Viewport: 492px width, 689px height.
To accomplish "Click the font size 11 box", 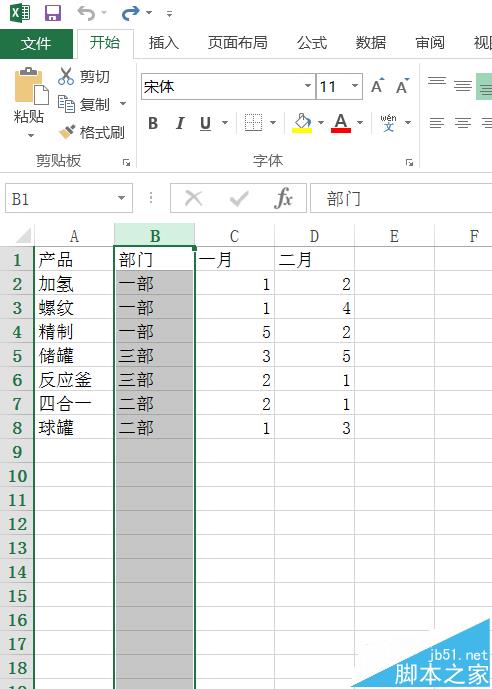I will tap(333, 87).
